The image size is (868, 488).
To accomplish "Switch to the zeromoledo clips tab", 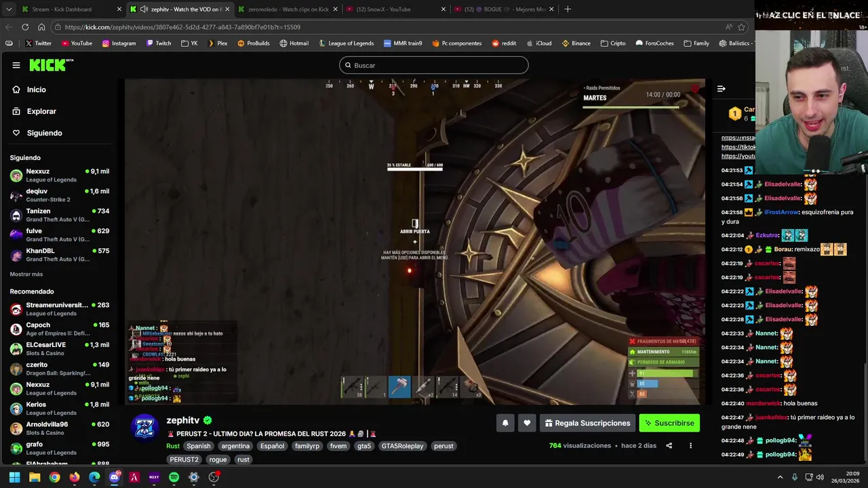I will click(288, 9).
